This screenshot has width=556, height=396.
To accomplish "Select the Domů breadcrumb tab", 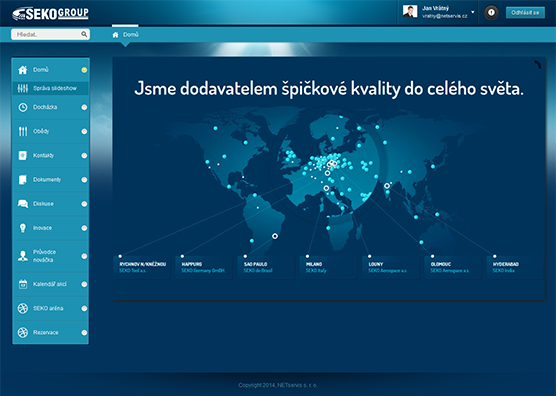I will point(126,35).
